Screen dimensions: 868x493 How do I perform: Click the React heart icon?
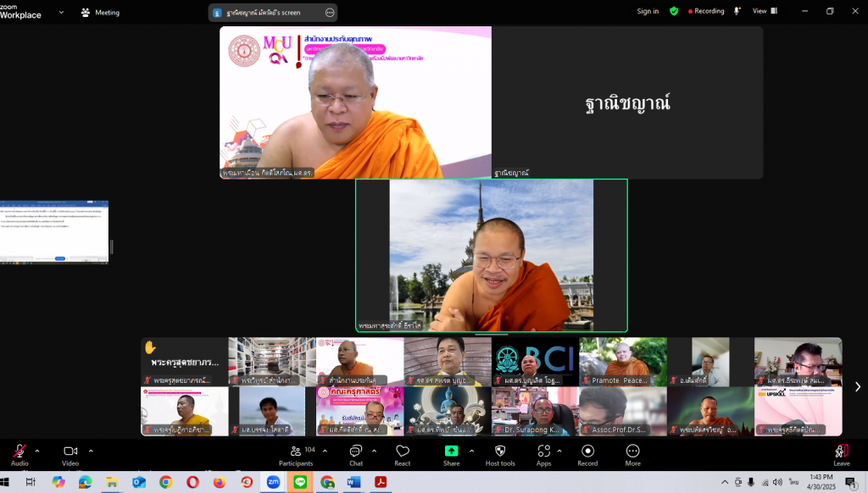(x=403, y=452)
